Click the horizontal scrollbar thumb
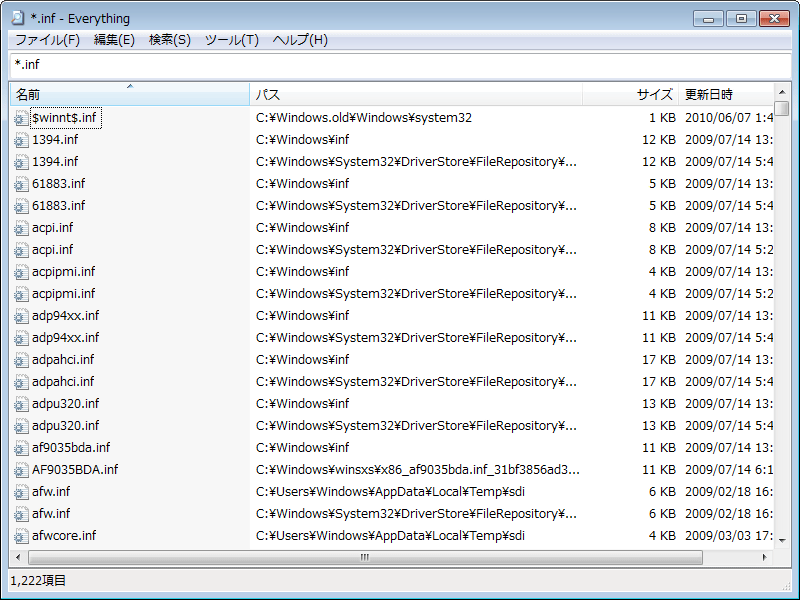 365,557
